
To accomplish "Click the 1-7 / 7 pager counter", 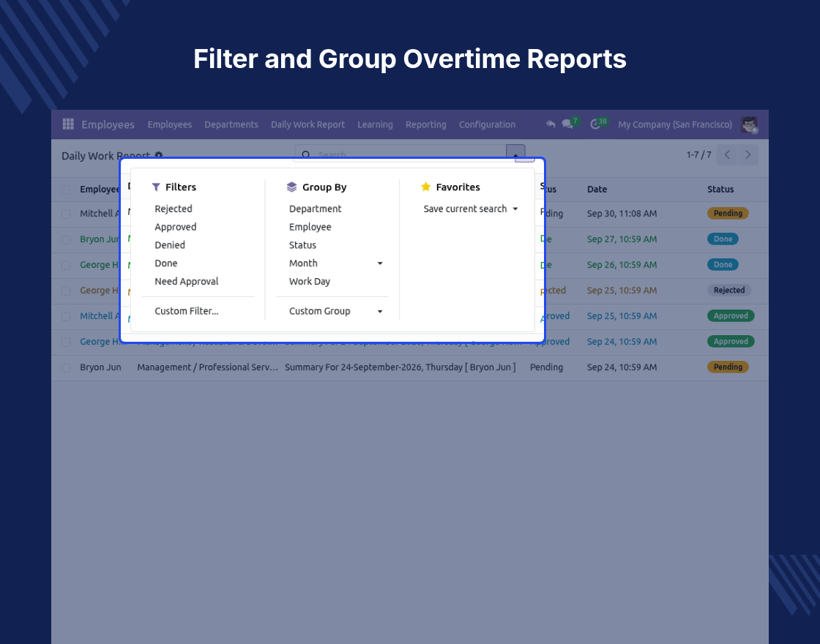I will pyautogui.click(x=698, y=154).
